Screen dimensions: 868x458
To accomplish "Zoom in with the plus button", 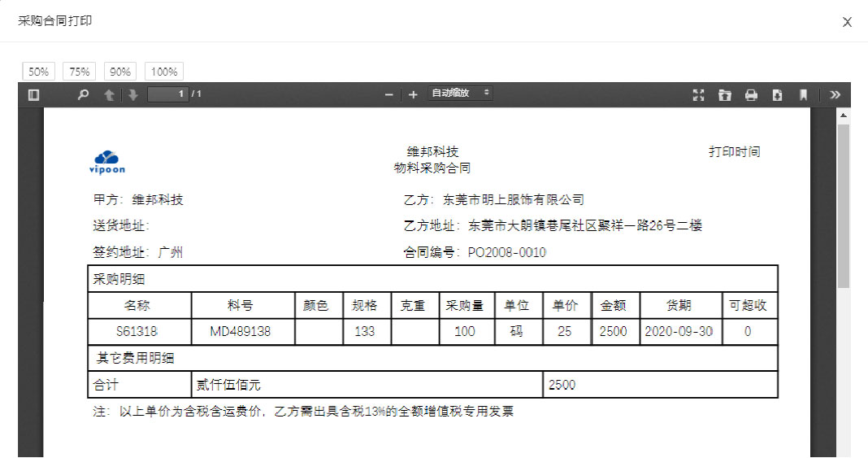I will tap(413, 94).
